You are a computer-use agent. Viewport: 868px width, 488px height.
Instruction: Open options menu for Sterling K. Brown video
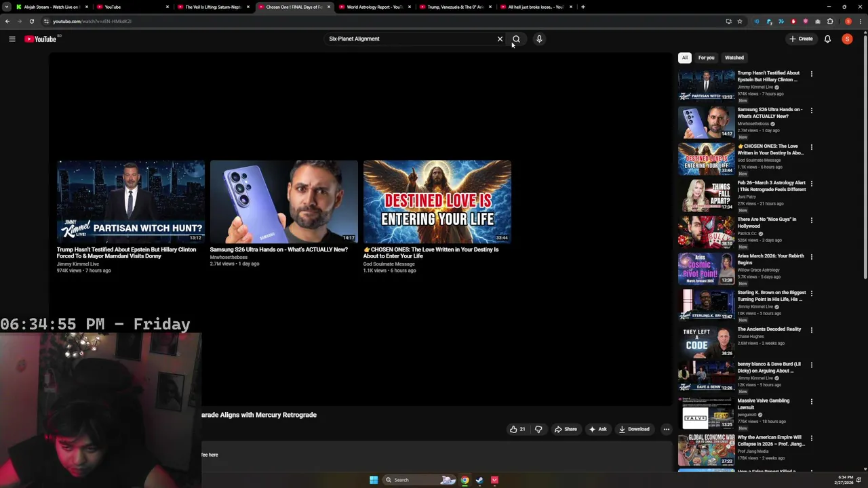tap(811, 293)
